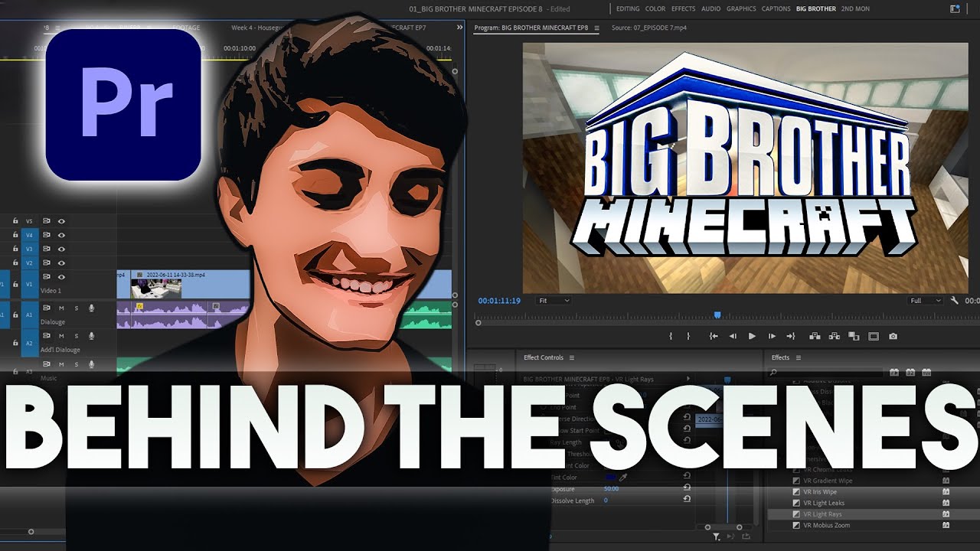Toggle sync lock on track V3

click(47, 249)
